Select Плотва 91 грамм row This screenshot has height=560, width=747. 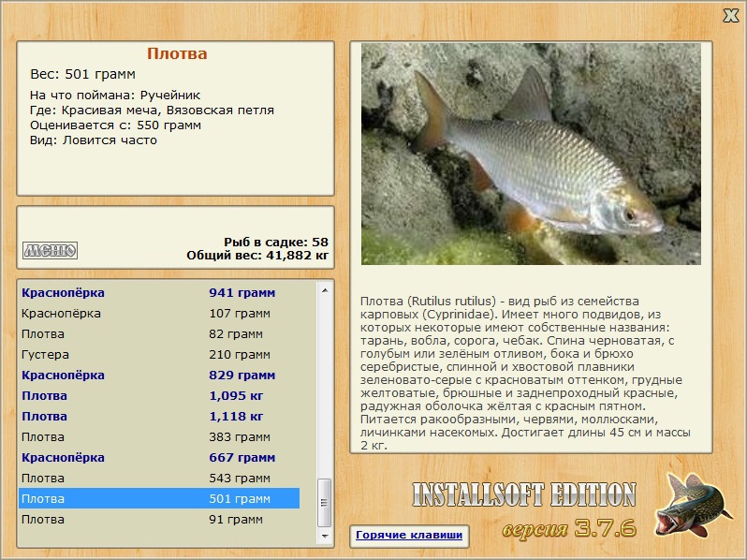pos(159,519)
